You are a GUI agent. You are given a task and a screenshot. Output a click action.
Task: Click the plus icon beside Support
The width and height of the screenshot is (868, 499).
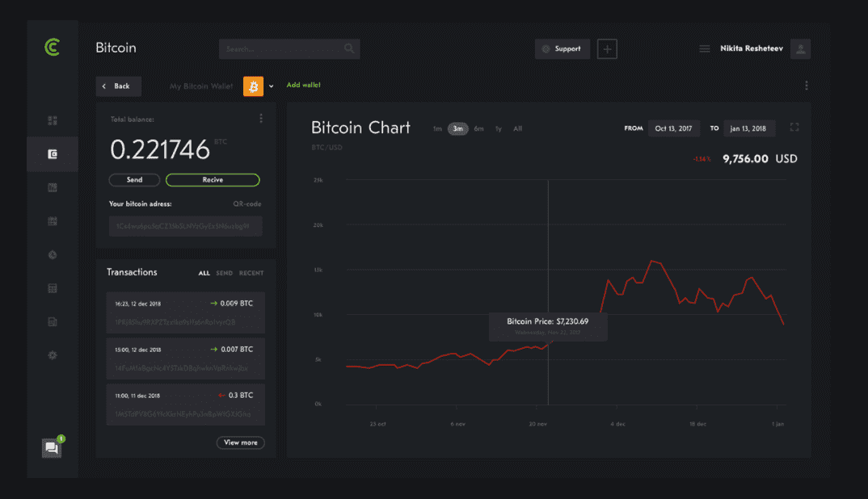[x=607, y=48]
